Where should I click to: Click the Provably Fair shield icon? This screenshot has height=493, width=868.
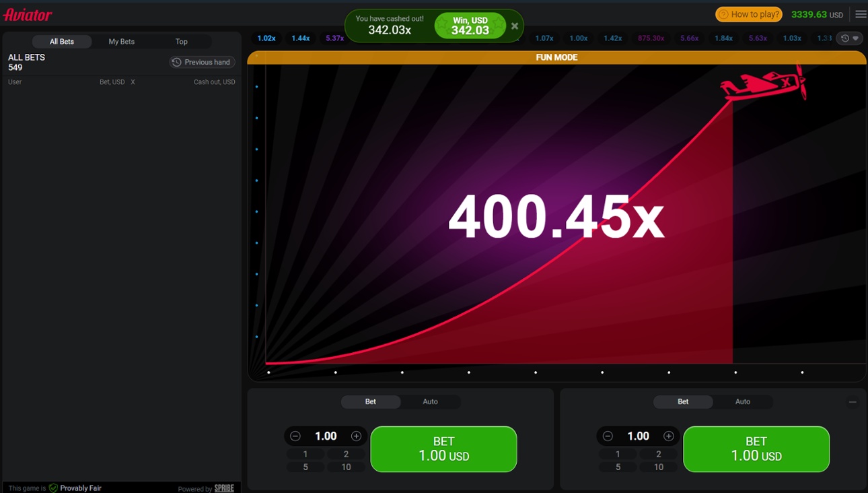pos(53,487)
